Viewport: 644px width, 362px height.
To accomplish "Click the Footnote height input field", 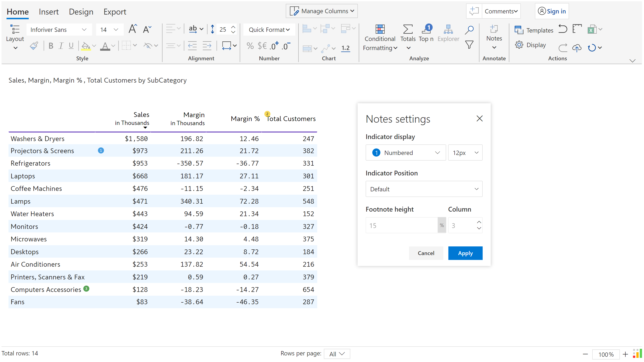I will [x=401, y=225].
